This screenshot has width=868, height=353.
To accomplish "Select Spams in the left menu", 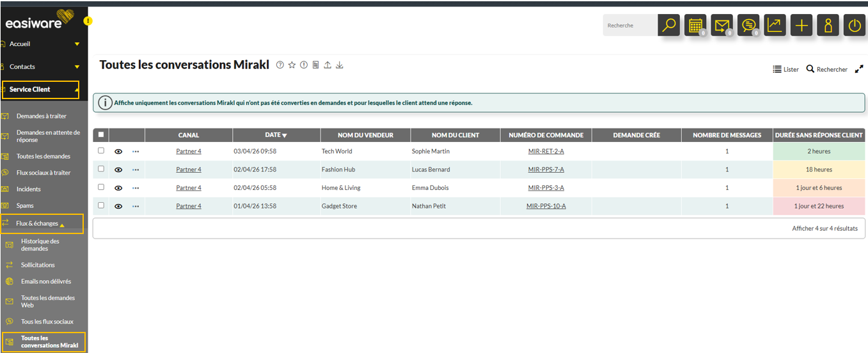I will 25,206.
